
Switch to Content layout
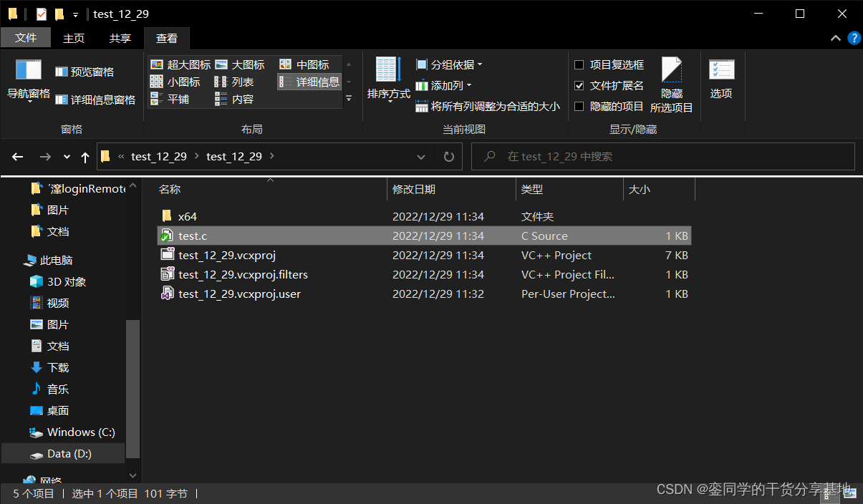(x=235, y=99)
